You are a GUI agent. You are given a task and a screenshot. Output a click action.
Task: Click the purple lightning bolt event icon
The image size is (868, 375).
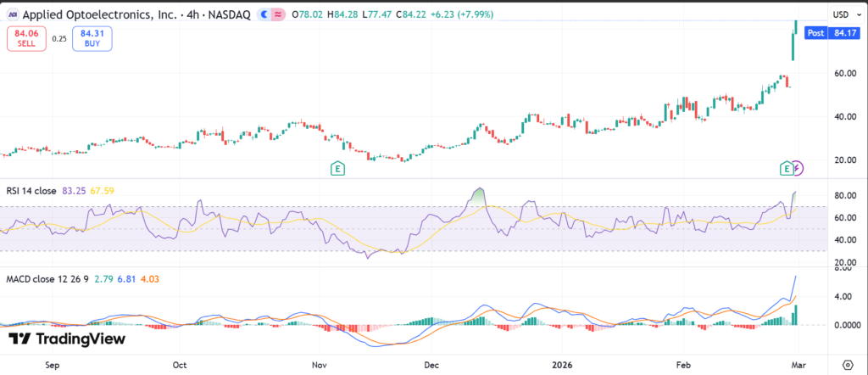[x=798, y=168]
